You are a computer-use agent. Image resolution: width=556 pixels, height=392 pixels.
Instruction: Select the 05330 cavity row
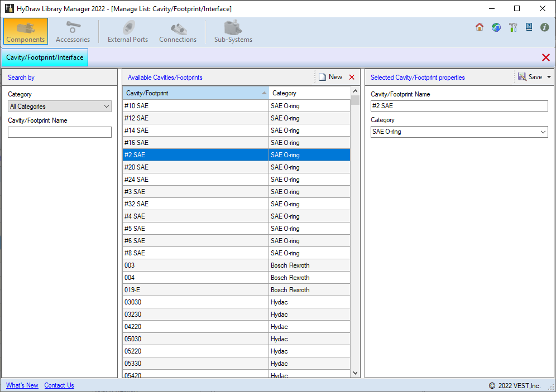click(x=236, y=364)
